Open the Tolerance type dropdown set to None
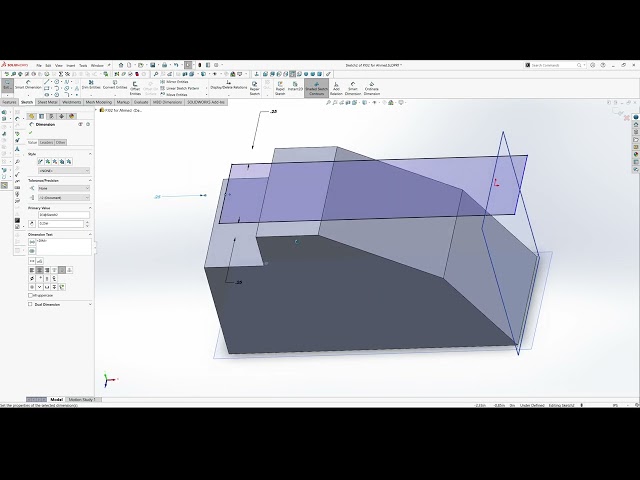The width and height of the screenshot is (640, 480). point(64,188)
